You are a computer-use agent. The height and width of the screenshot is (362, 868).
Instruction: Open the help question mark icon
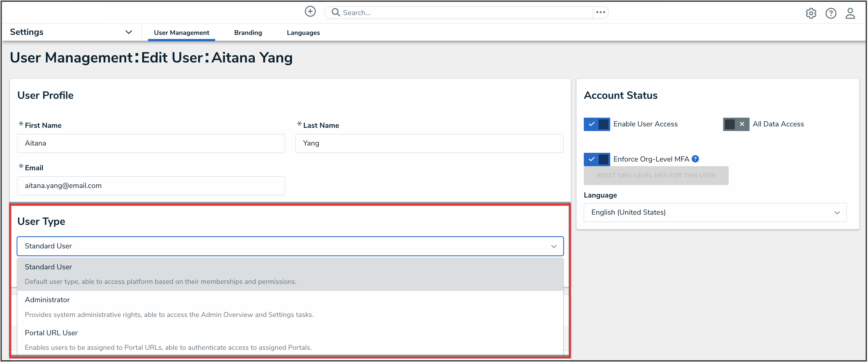click(x=831, y=13)
